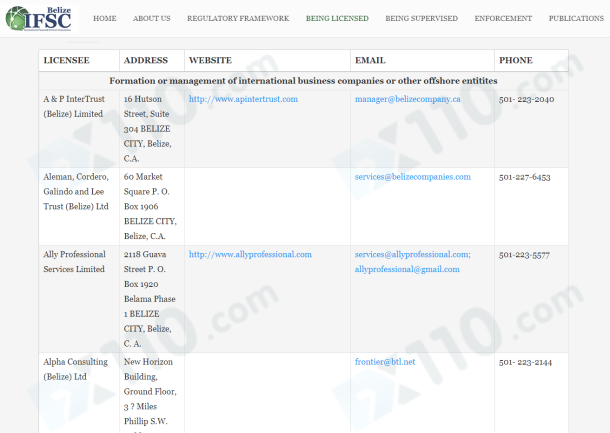Select the New Horizon Building address cell

point(150,395)
